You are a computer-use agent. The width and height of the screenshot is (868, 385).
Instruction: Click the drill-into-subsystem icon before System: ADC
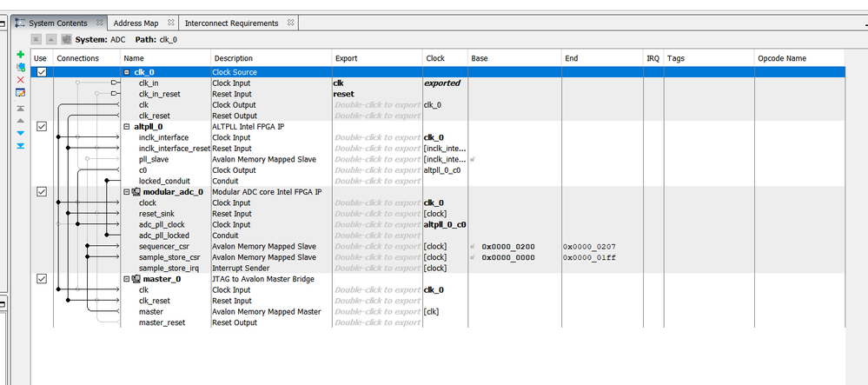pos(66,39)
